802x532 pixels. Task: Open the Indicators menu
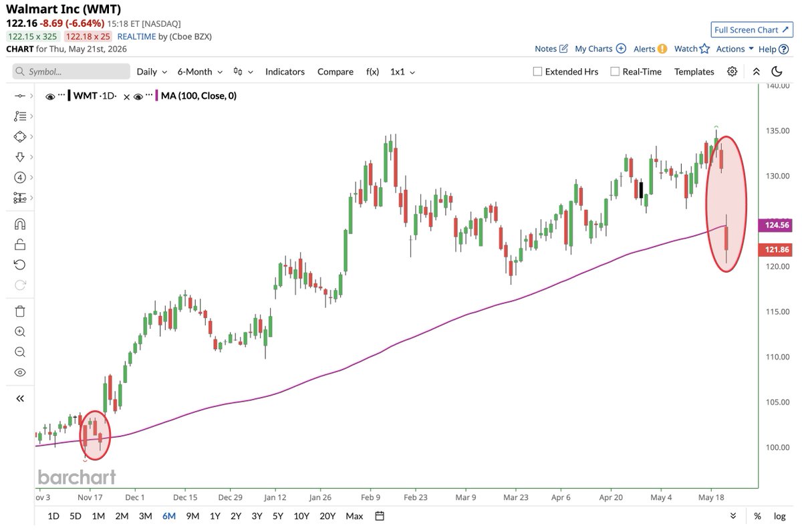pos(285,72)
